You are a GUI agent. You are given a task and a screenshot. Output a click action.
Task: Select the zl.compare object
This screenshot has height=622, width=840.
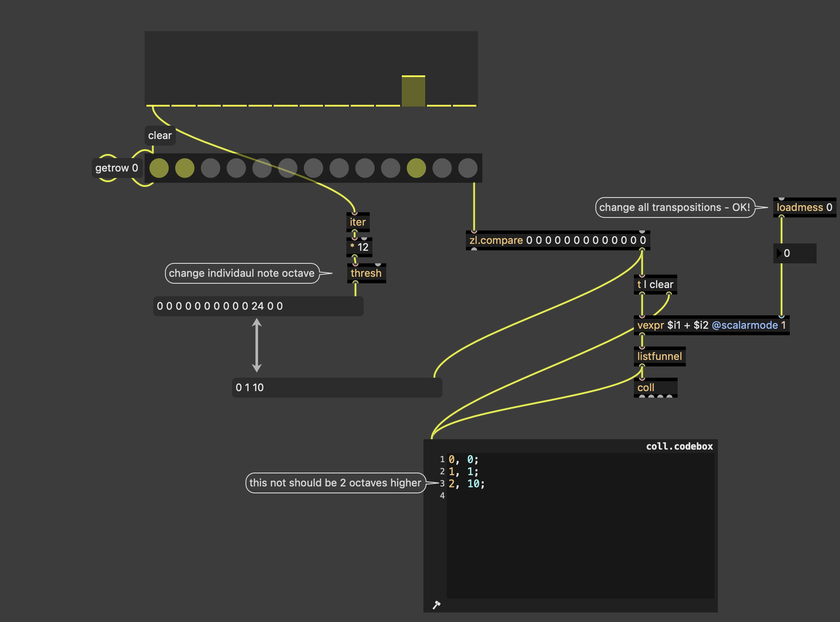(x=558, y=240)
